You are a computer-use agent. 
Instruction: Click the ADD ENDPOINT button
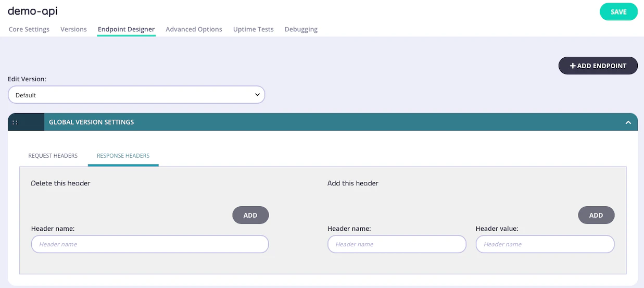(x=598, y=66)
